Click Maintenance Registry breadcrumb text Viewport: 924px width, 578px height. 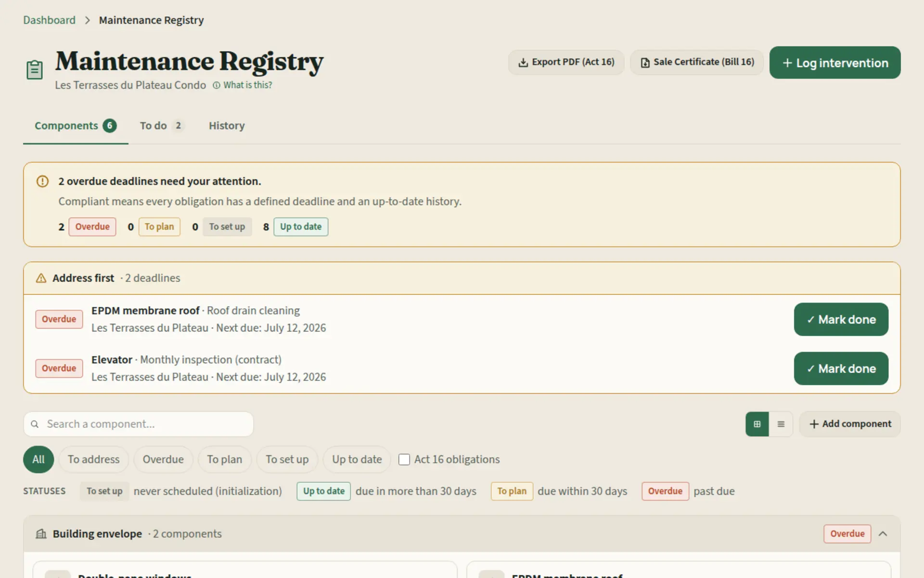coord(151,20)
